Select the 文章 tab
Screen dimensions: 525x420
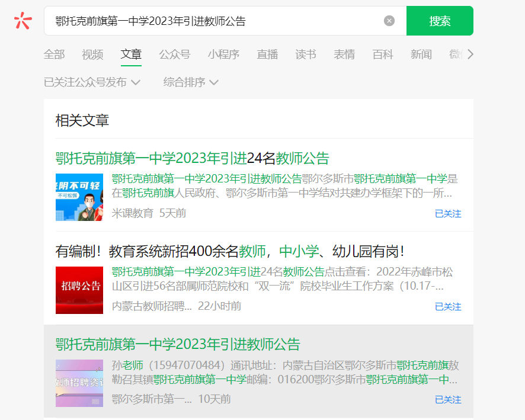coord(131,54)
